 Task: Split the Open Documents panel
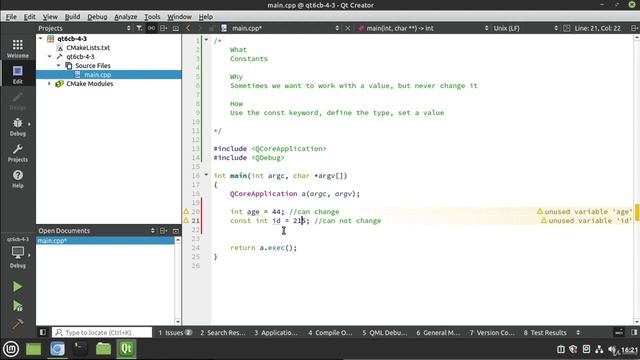click(164, 231)
